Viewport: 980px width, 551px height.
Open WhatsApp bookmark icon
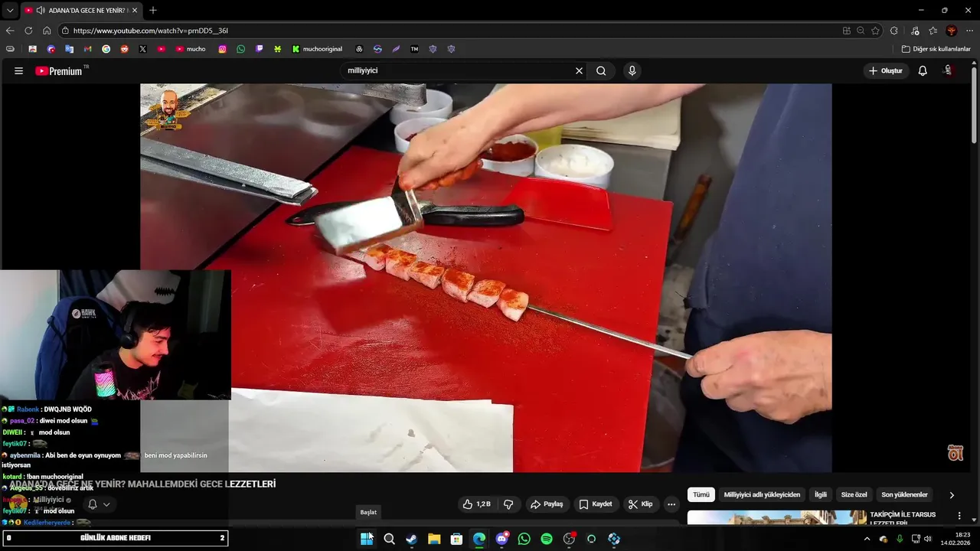[x=240, y=49]
